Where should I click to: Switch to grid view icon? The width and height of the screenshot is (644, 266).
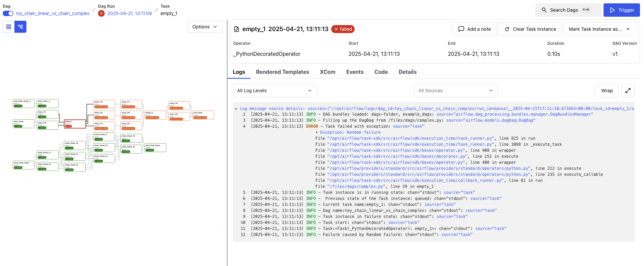click(x=9, y=27)
